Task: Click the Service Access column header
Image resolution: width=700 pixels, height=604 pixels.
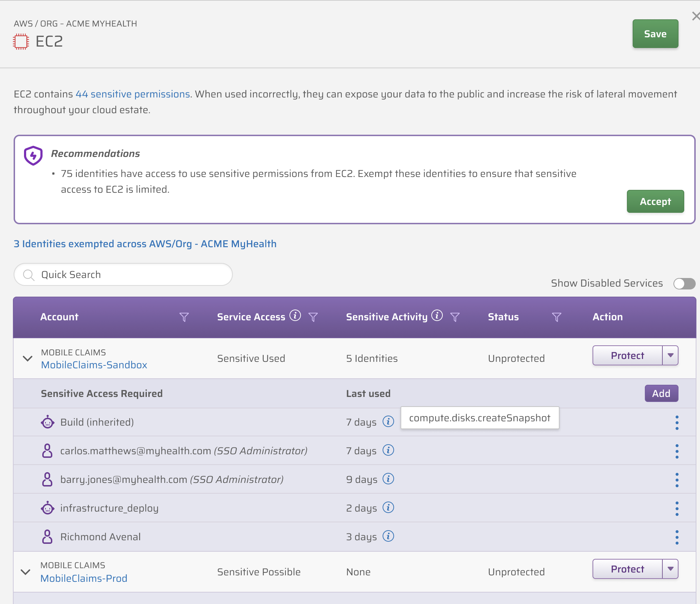Action: click(251, 317)
